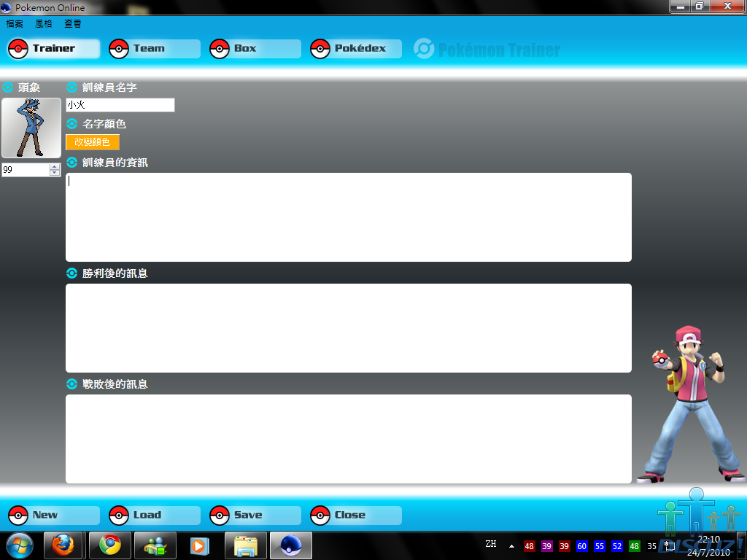Viewport: 747px width, 560px height.
Task: Open Firefox from the taskbar
Action: (63, 545)
